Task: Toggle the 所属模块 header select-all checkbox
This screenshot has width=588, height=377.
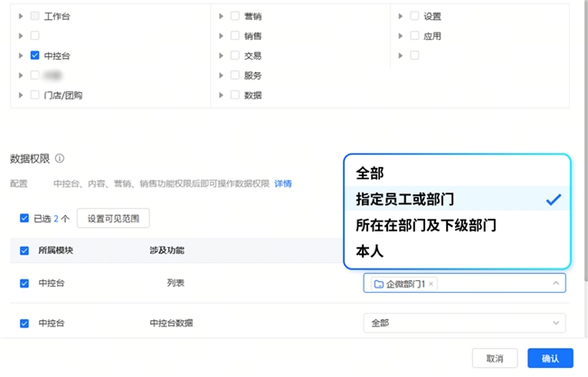Action: tap(24, 250)
